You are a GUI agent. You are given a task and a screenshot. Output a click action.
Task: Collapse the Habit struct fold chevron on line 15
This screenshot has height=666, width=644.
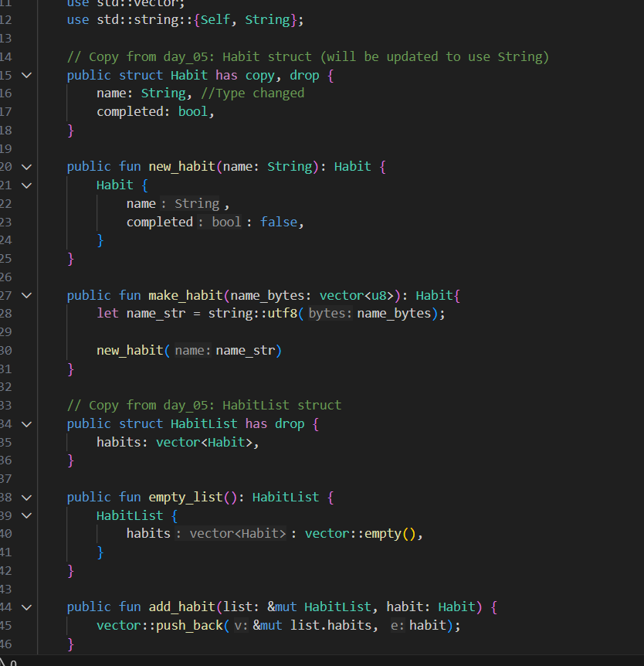coord(27,76)
